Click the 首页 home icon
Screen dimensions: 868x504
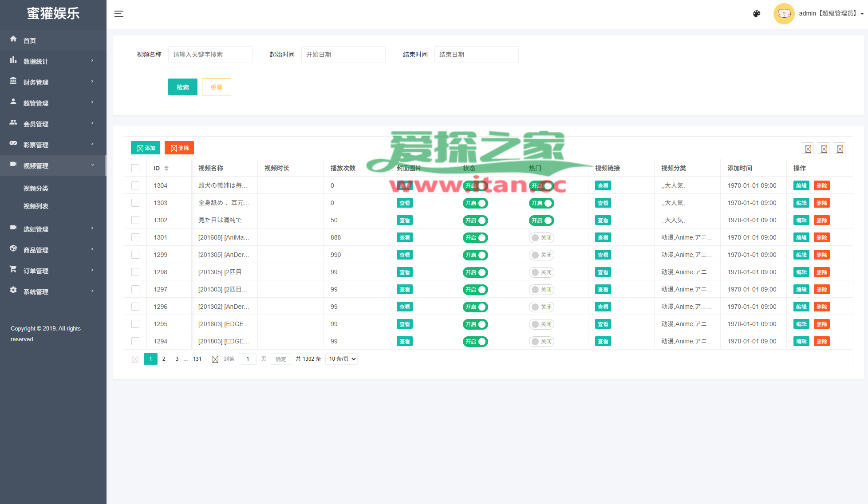pos(13,39)
